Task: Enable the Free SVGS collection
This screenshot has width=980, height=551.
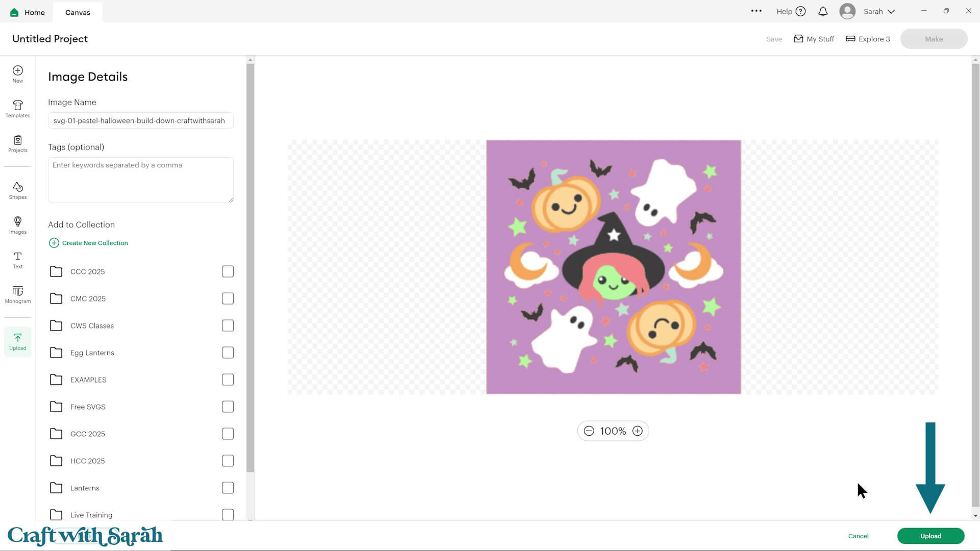Action: [228, 406]
